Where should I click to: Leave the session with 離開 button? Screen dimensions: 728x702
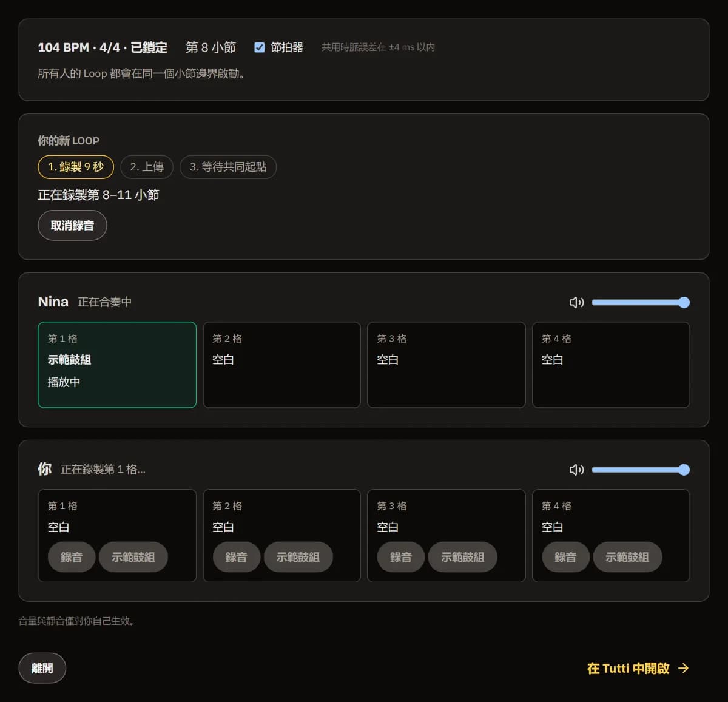(42, 668)
